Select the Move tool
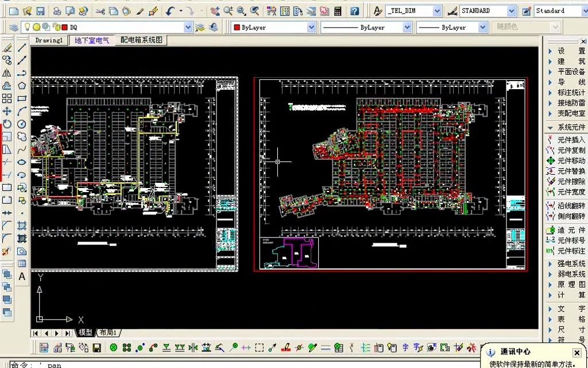588x368 pixels. coord(7,111)
